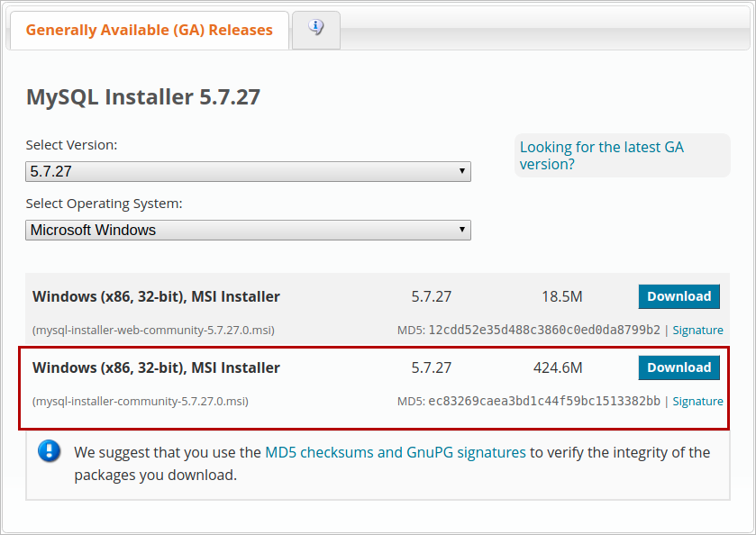Open the Select Operating System dropdown
756x535 pixels.
(248, 230)
